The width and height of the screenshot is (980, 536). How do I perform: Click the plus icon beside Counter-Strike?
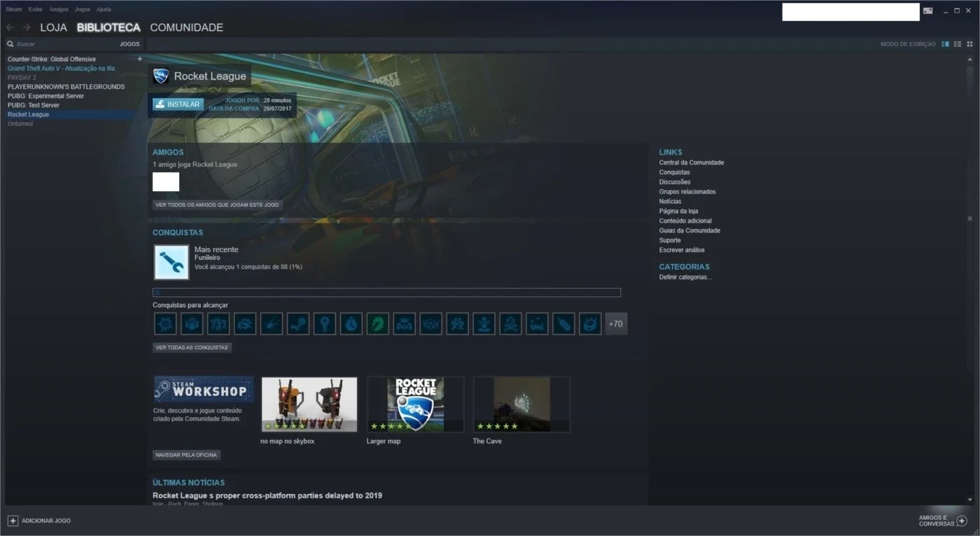click(139, 59)
